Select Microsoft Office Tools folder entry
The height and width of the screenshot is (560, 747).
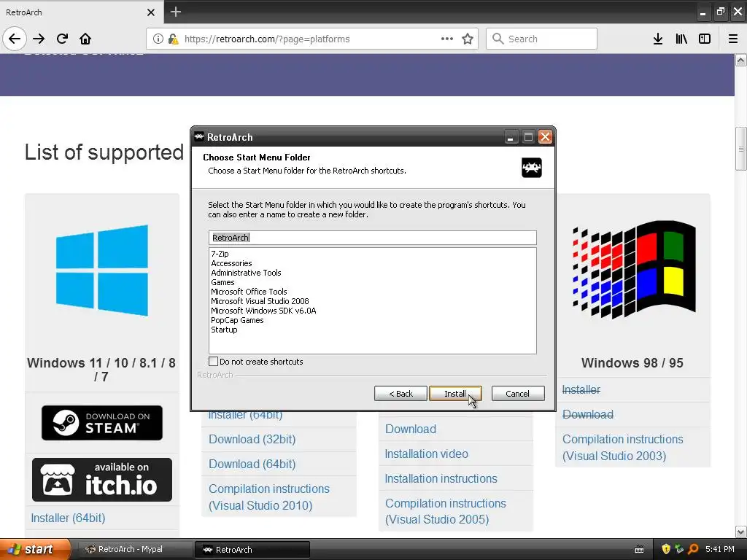point(249,292)
